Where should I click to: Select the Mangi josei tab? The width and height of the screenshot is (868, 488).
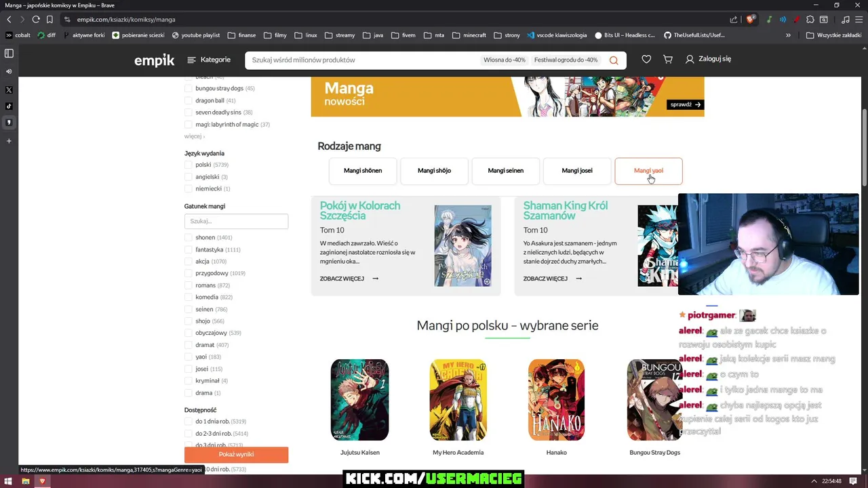[x=577, y=171]
